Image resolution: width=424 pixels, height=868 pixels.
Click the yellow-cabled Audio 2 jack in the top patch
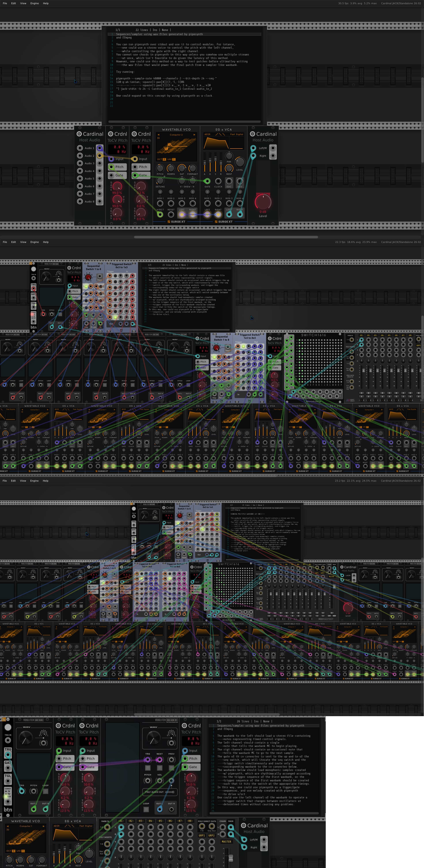[100, 156]
